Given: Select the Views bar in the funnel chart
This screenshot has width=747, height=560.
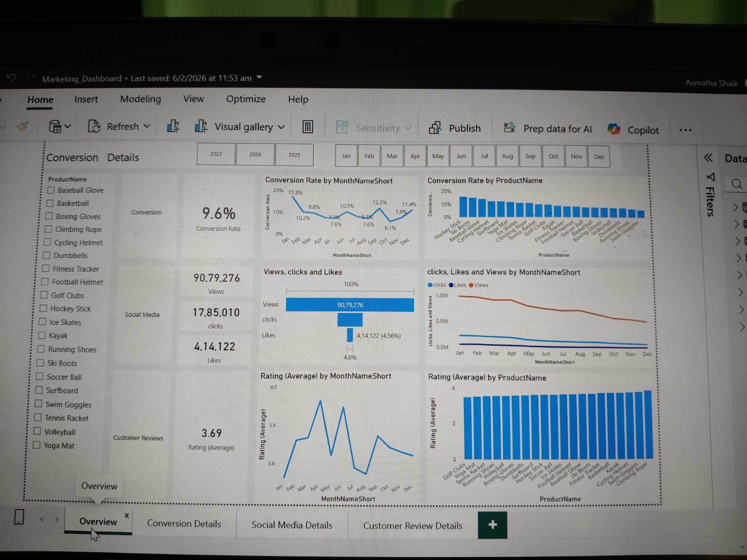Looking at the screenshot, I should (x=350, y=305).
